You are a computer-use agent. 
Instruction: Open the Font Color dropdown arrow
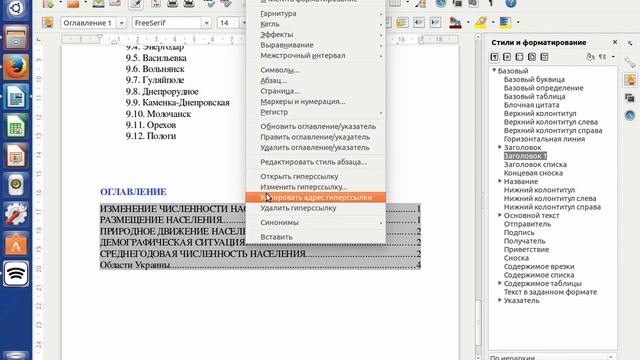(x=468, y=22)
